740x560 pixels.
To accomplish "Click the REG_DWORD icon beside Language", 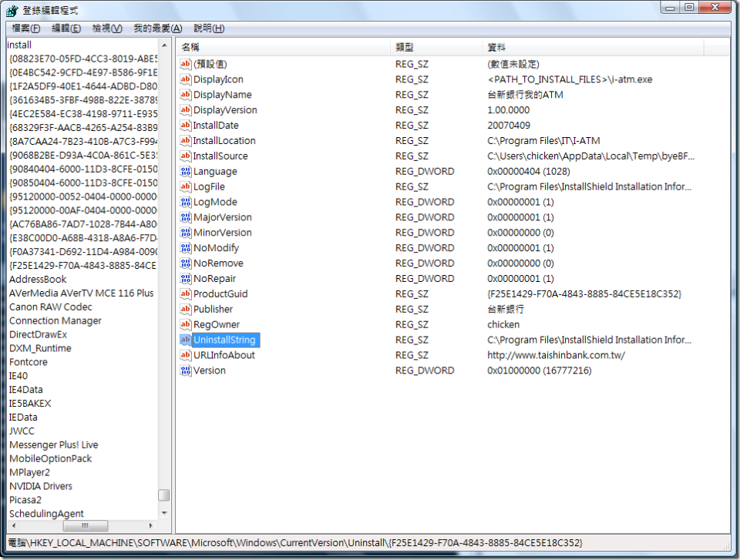I will click(x=184, y=171).
